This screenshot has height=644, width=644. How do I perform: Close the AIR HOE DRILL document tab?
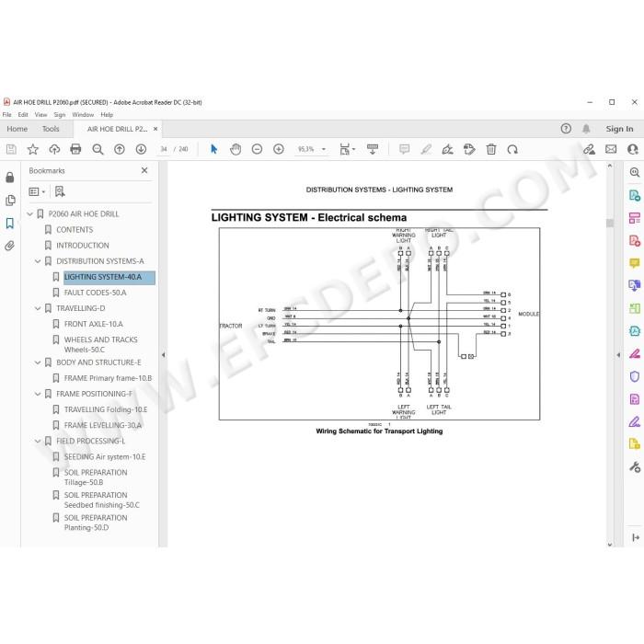click(x=155, y=129)
